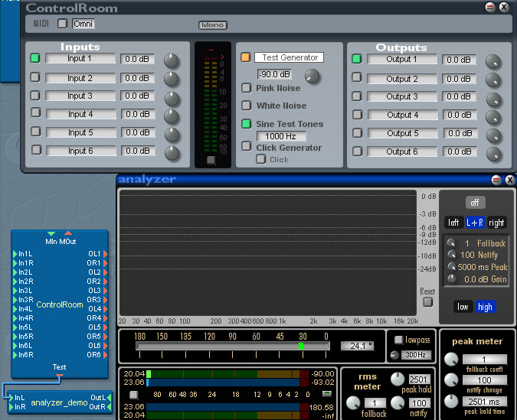Select the high resolution analyzer option

click(484, 307)
